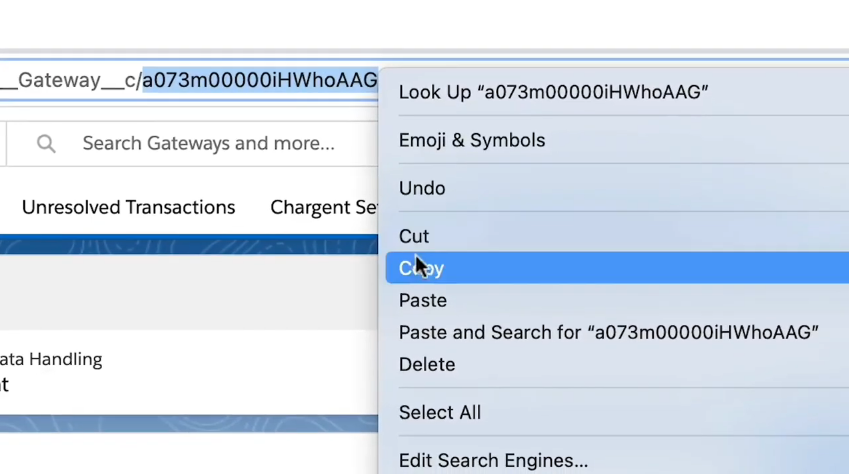Focus the Search Gateways and more field
The height and width of the screenshot is (474, 849).
(x=208, y=144)
